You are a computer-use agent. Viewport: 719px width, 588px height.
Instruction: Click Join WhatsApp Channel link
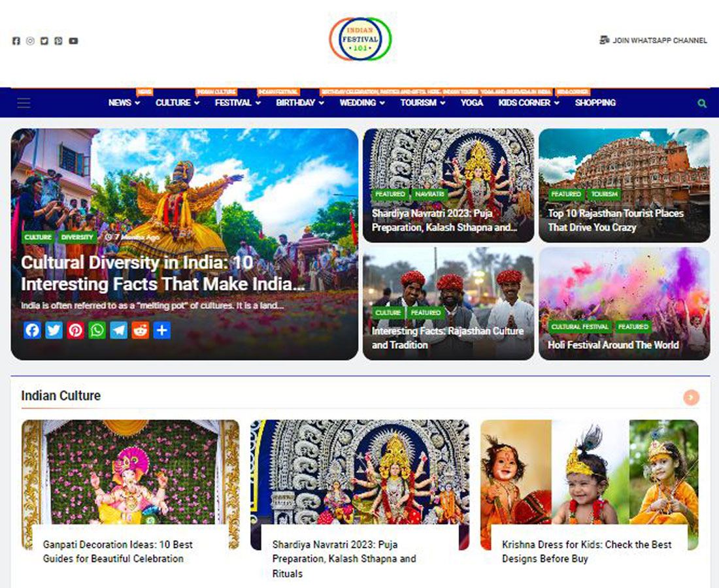654,41
